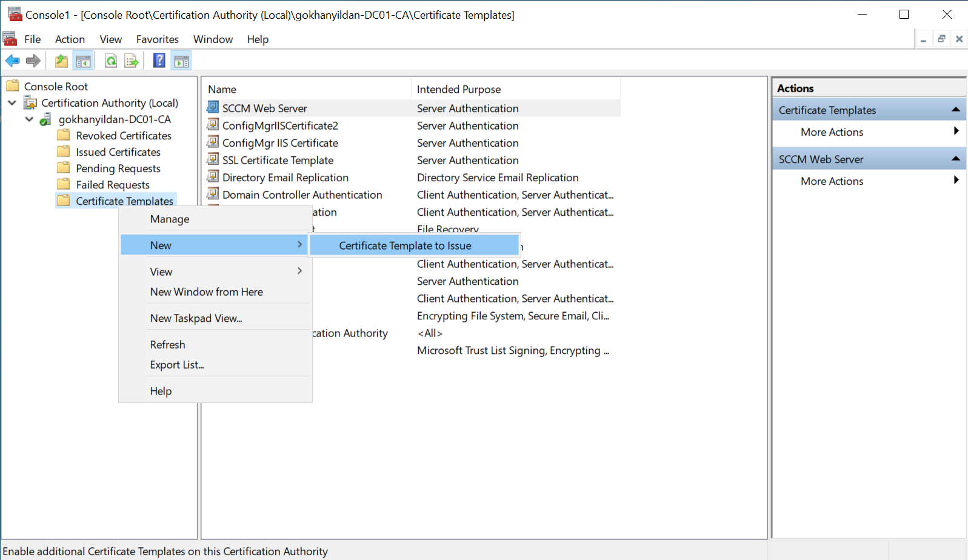The height and width of the screenshot is (560, 968).
Task: Open the Window menu
Action: pos(213,39)
